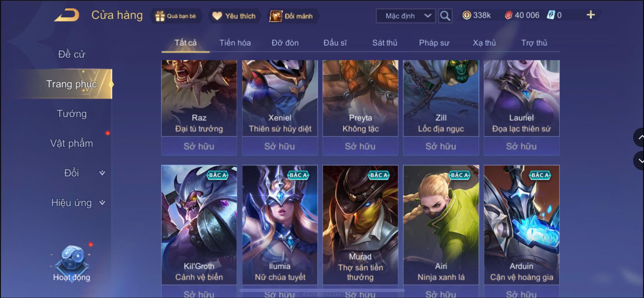The height and width of the screenshot is (298, 644).
Task: Switch to the Pháp sư tab
Action: point(434,43)
